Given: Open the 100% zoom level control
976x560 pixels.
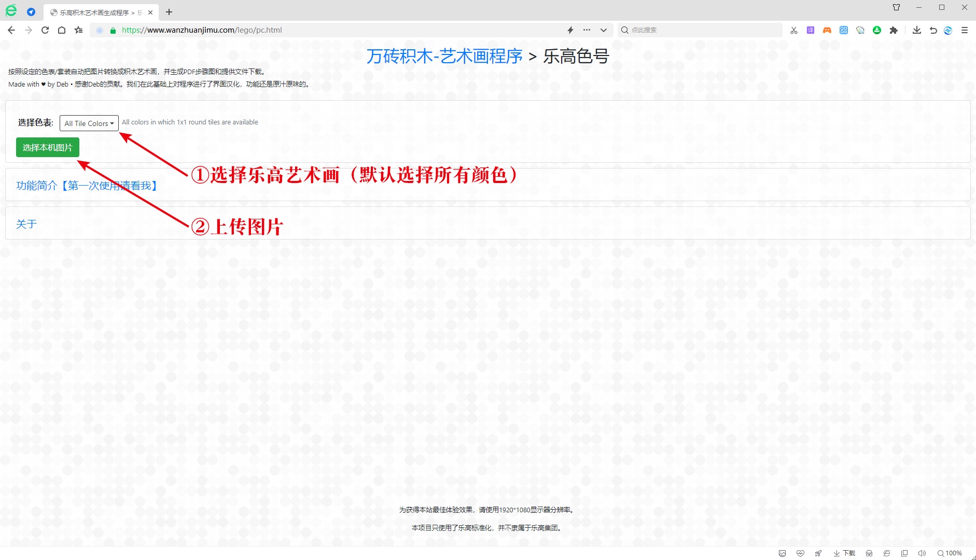Looking at the screenshot, I should [950, 553].
